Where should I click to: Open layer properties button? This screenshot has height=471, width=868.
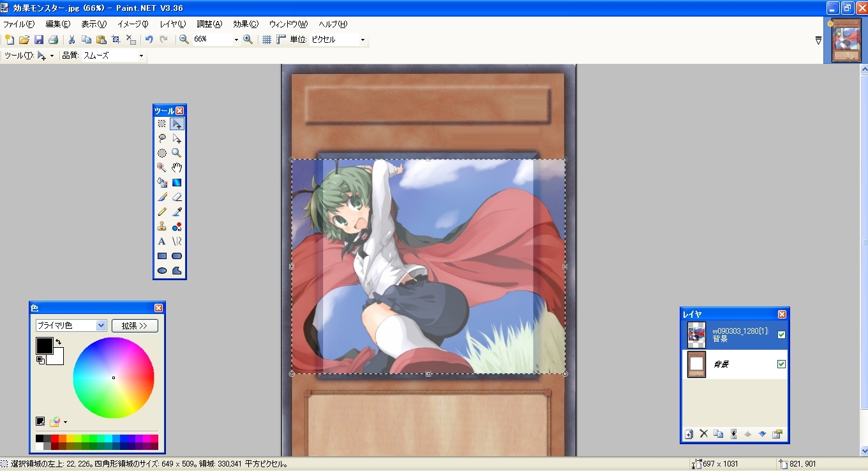pos(777,434)
